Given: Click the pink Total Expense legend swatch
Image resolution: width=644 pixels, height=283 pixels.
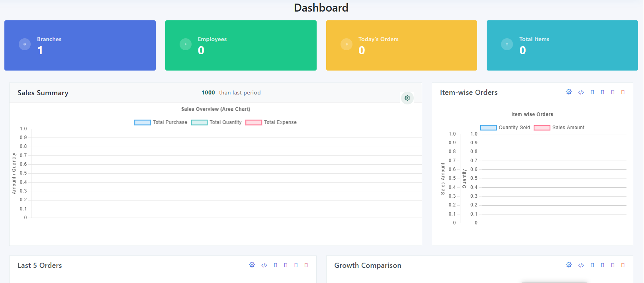Looking at the screenshot, I should (x=254, y=122).
